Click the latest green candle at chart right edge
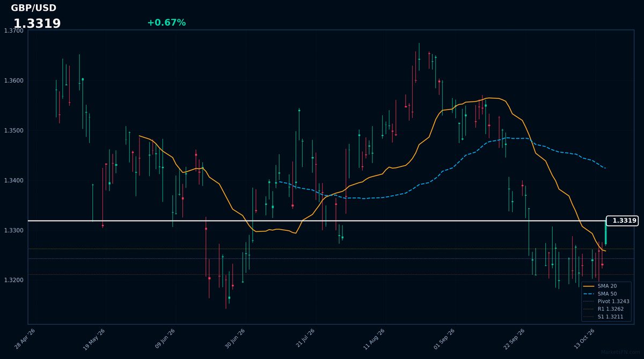Viewport: 644px width, 359px height. coord(605,233)
